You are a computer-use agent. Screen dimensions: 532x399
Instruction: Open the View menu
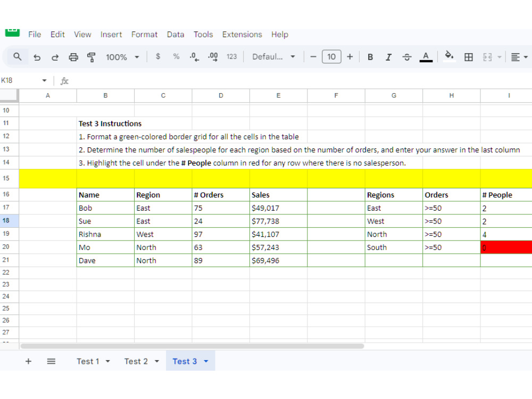82,34
